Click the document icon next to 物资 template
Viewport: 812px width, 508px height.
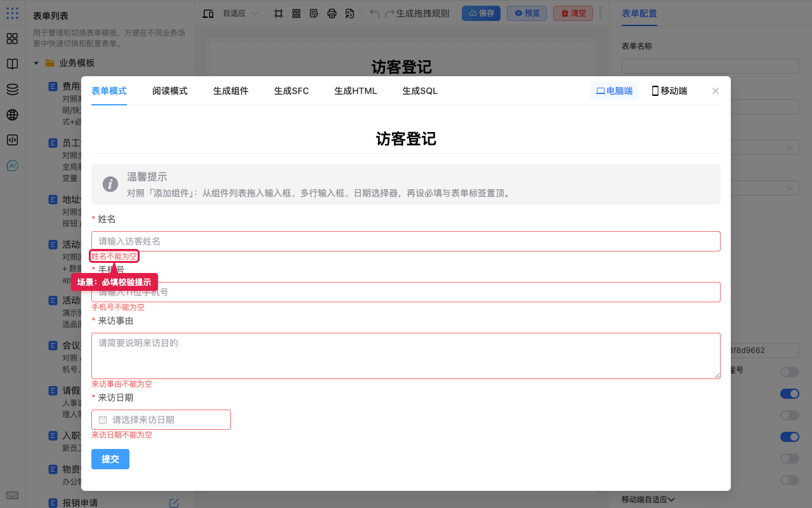pos(53,469)
